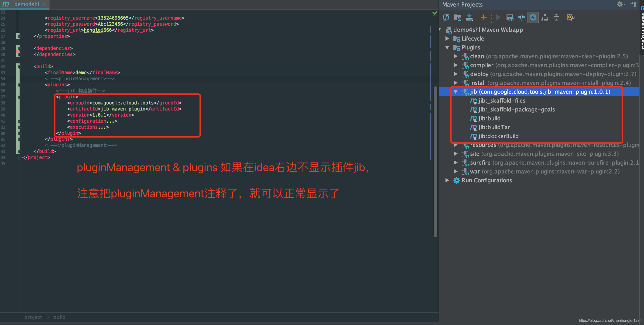This screenshot has height=325, width=644.
Task: Select demo4shl Maven Webapp root label
Action: pyautogui.click(x=488, y=30)
